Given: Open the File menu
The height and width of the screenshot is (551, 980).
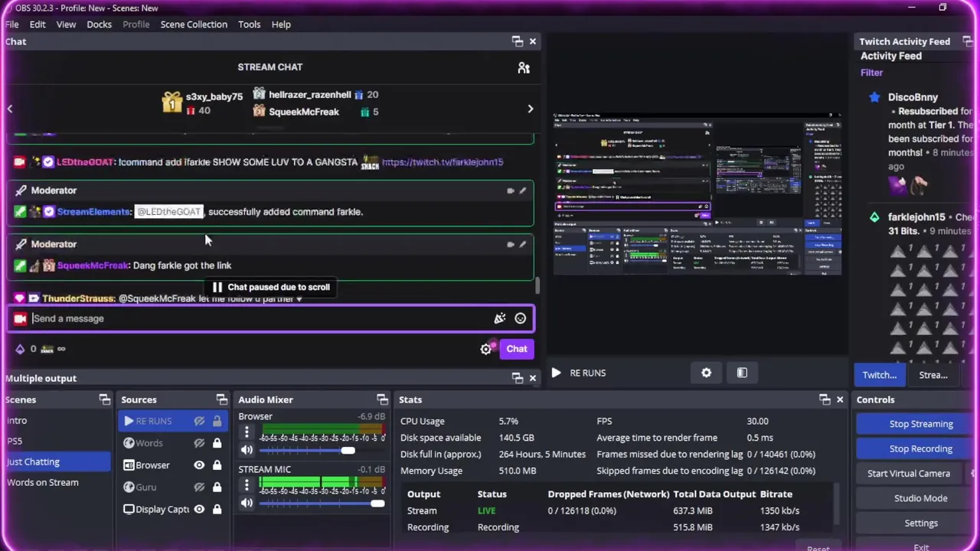Looking at the screenshot, I should (x=12, y=24).
